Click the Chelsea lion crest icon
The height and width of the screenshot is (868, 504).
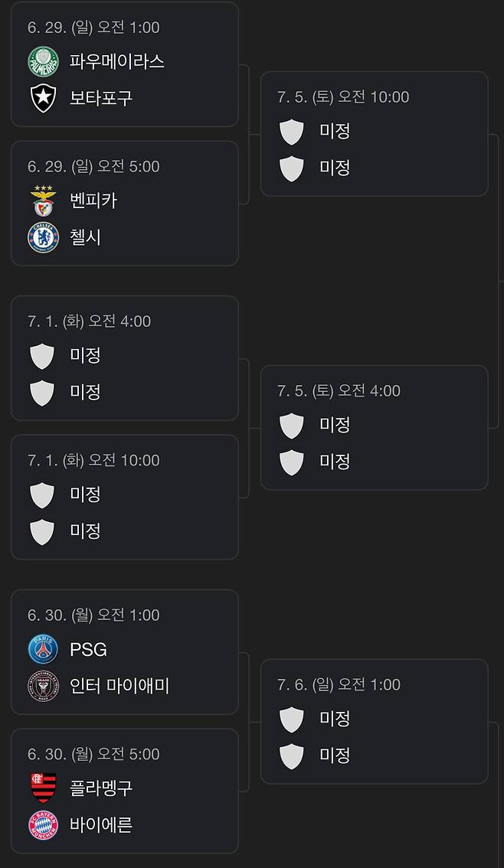pos(41,238)
